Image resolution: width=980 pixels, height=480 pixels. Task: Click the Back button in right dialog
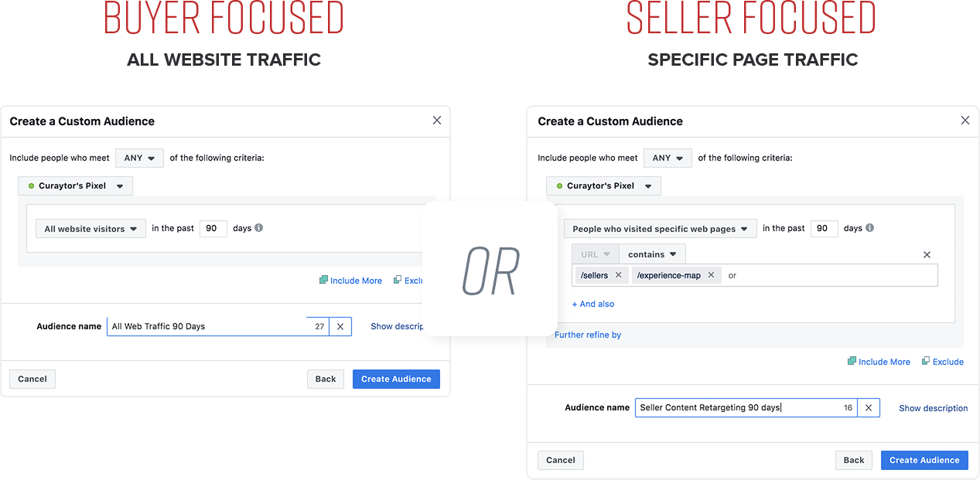pos(854,460)
